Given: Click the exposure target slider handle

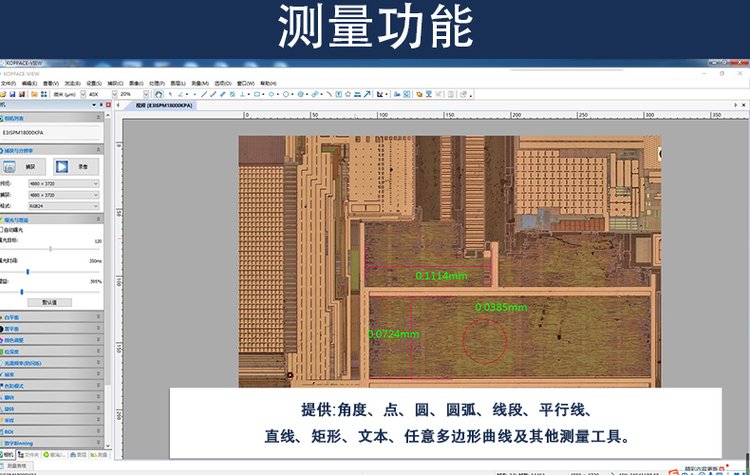Looking at the screenshot, I should (50, 249).
